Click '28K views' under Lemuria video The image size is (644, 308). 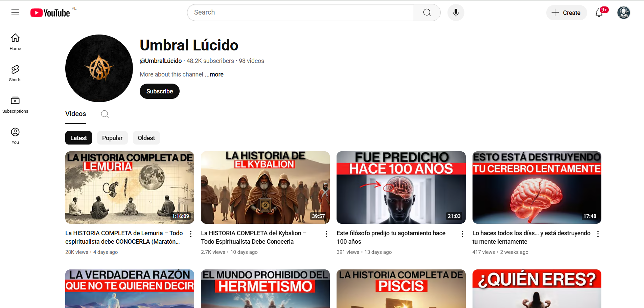[x=77, y=252]
